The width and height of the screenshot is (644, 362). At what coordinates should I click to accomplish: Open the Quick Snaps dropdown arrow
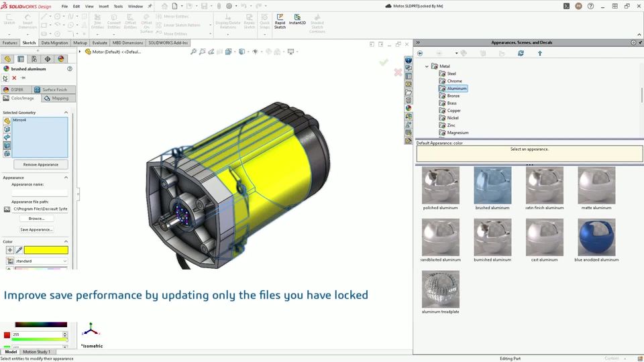[x=264, y=34]
